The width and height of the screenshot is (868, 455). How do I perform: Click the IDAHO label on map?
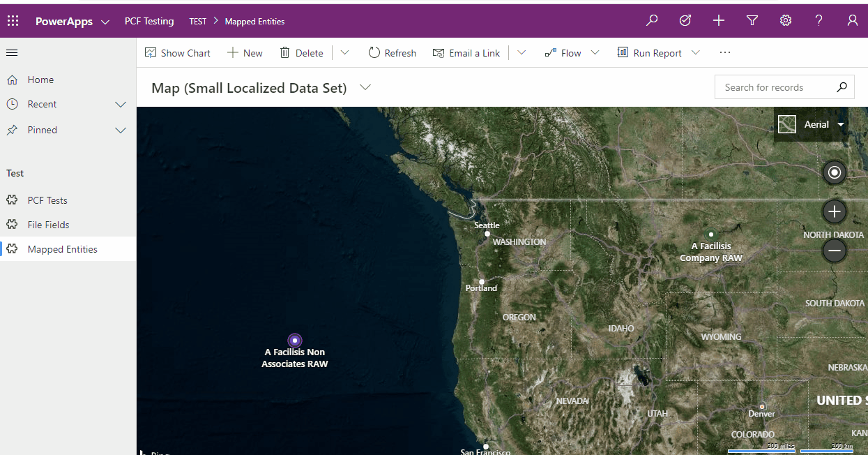[621, 328]
